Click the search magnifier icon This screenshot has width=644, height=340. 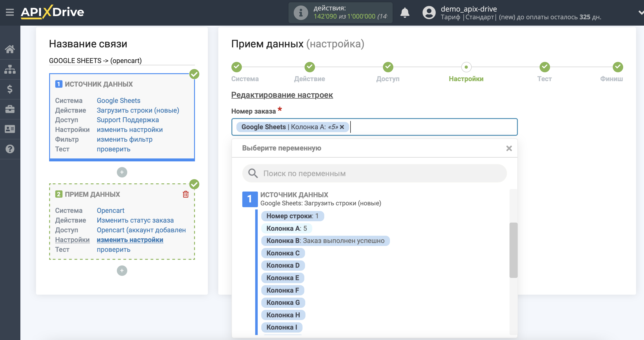coord(253,173)
